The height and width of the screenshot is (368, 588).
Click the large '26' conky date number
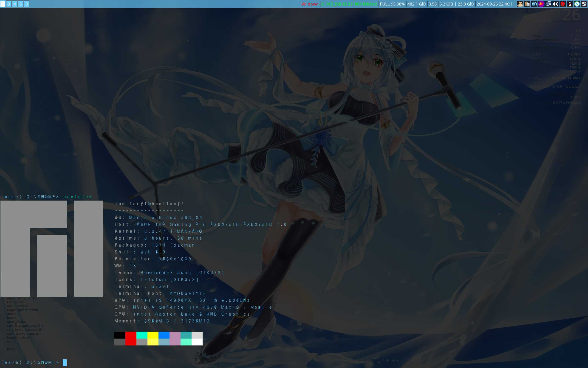click(x=571, y=15)
